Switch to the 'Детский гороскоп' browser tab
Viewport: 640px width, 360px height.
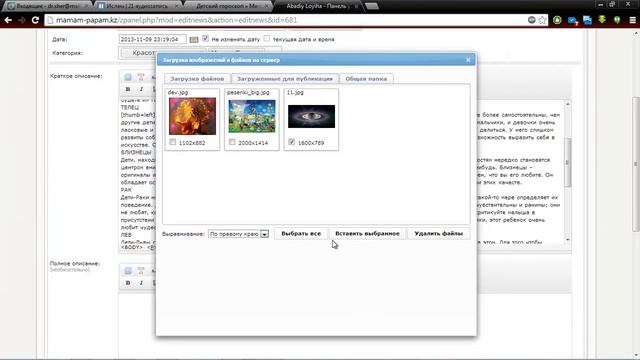point(228,6)
